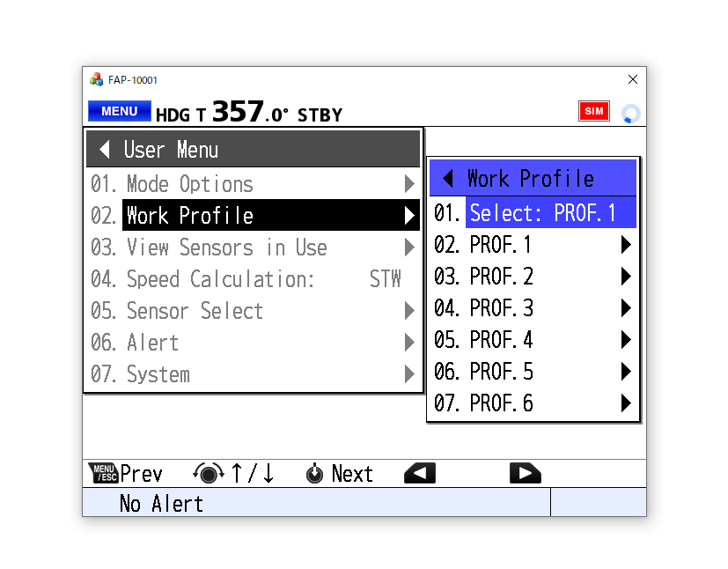728x569 pixels.
Task: Select Work Profile in User Menu
Action: (x=253, y=216)
